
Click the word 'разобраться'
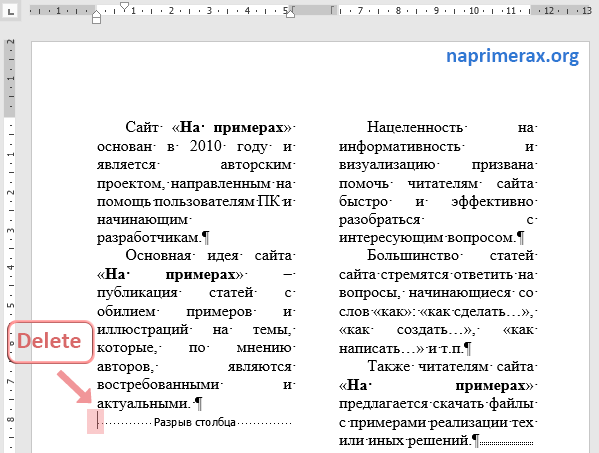379,220
